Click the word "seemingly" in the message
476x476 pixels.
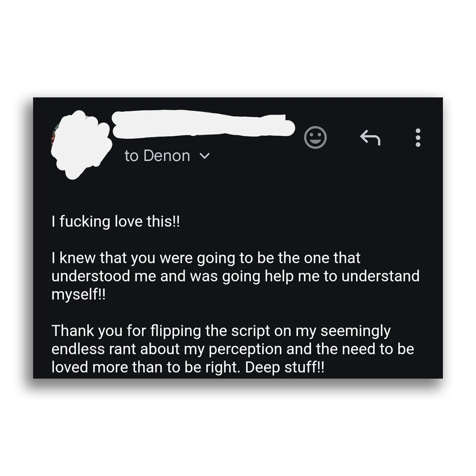click(356, 331)
